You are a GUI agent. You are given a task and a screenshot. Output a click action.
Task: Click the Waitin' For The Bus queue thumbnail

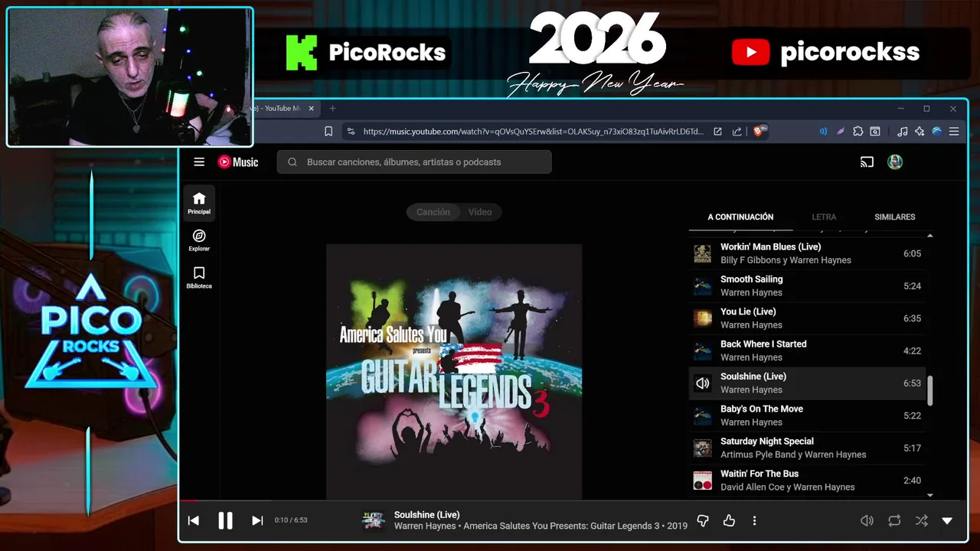coord(702,481)
